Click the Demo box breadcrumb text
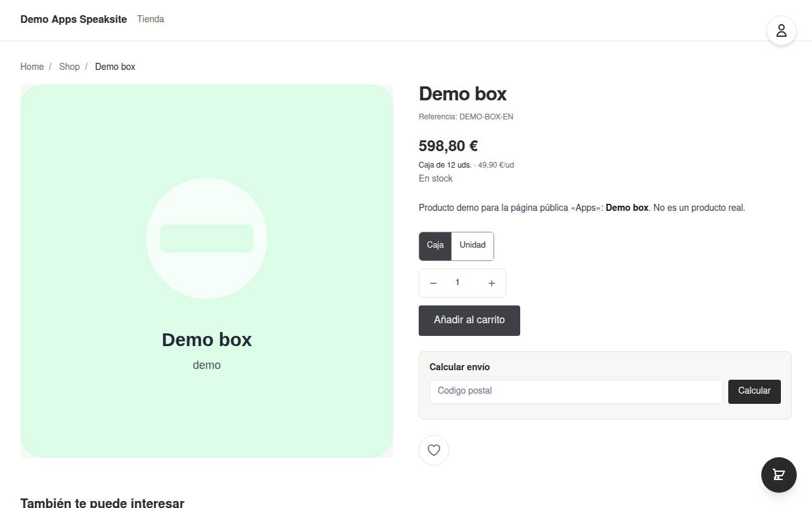812x508 pixels. [115, 67]
